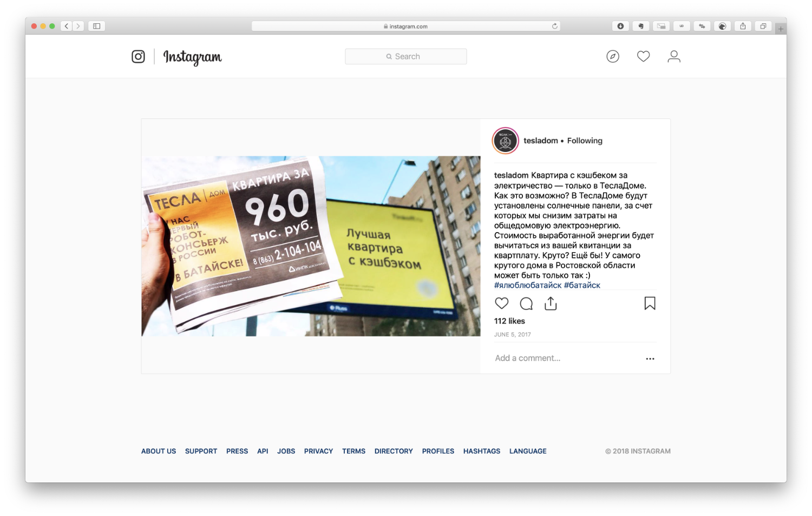Go back with Safari back arrow
This screenshot has width=812, height=516.
coord(67,26)
